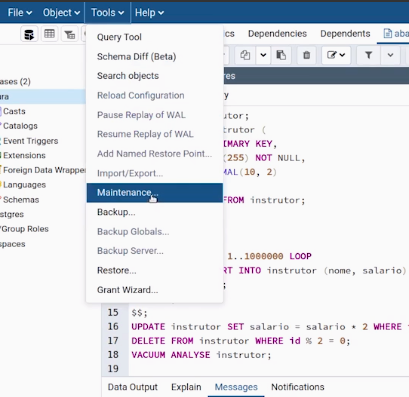Open the File menu
The height and width of the screenshot is (397, 409).
[20, 13]
